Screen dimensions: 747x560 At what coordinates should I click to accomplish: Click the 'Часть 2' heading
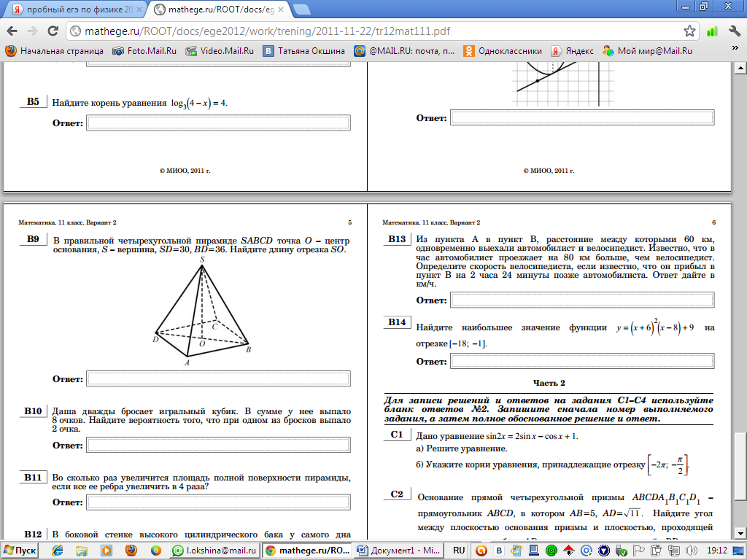pos(549,383)
